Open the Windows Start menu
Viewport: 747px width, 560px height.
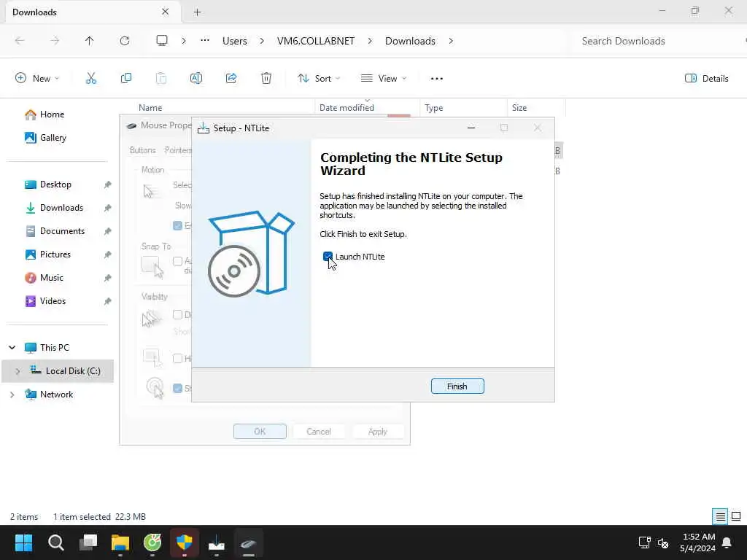point(23,542)
